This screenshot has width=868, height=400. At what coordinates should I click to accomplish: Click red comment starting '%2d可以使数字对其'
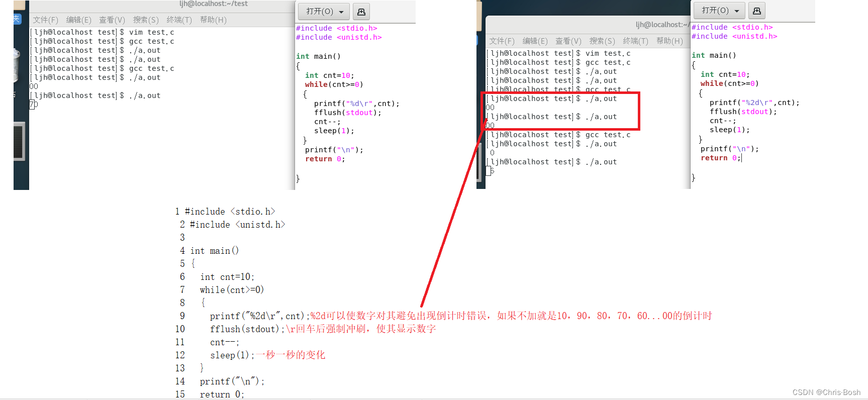[511, 316]
